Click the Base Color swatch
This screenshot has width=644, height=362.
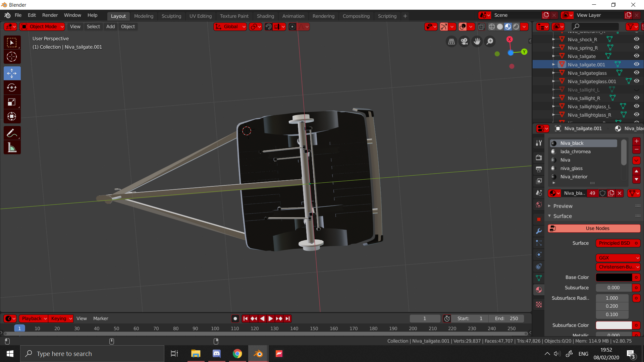[x=613, y=277]
